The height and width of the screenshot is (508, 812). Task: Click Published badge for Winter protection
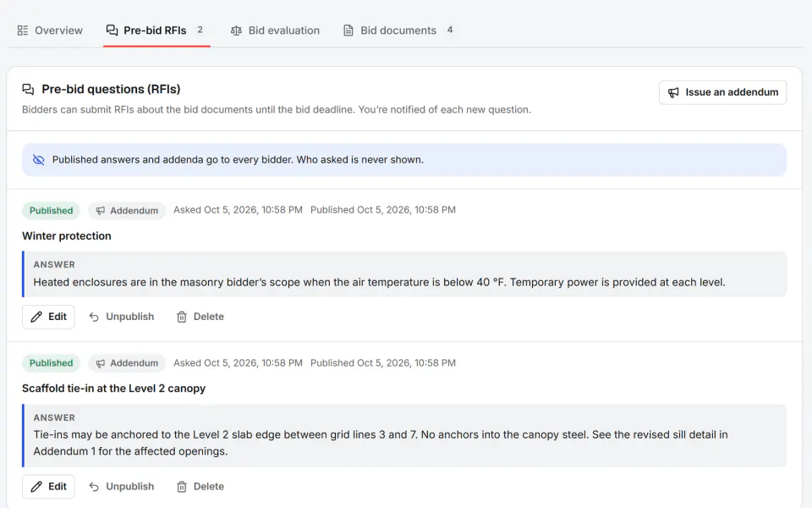coord(51,211)
